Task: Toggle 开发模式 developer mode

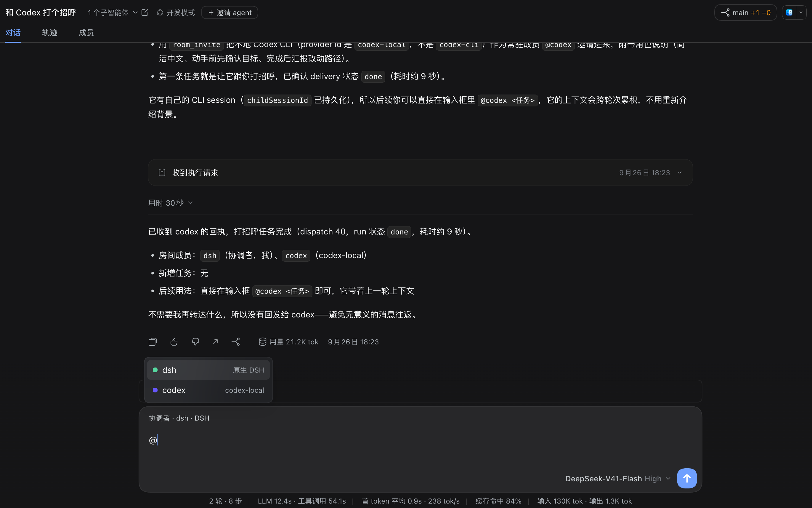Action: point(176,12)
